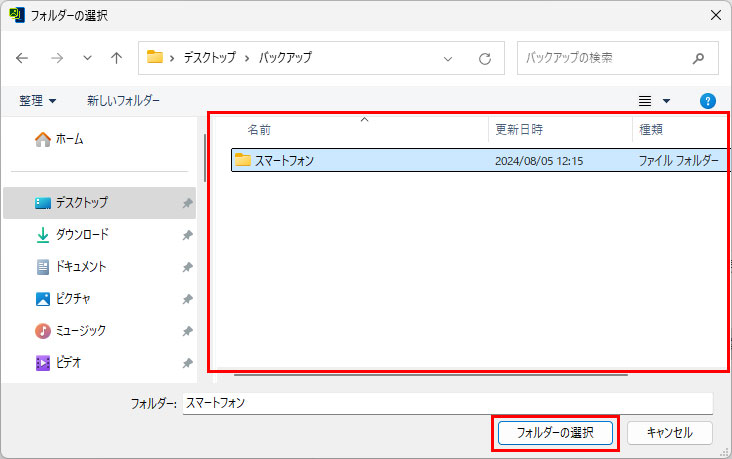Click the Back navigation arrow

tap(22, 58)
